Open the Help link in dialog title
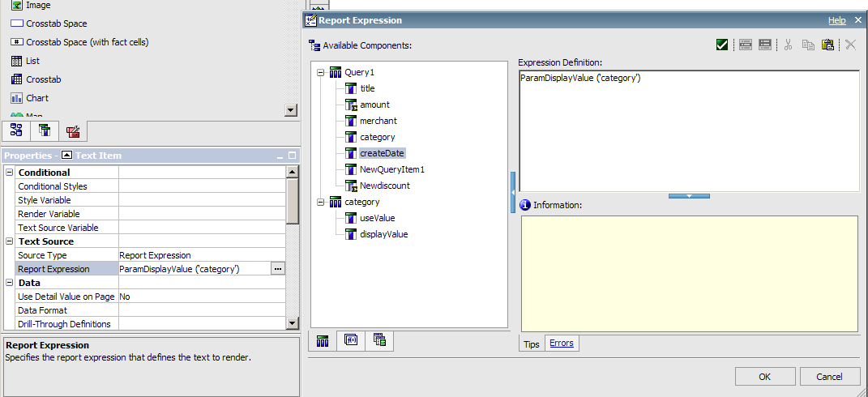The image size is (868, 397). point(836,20)
